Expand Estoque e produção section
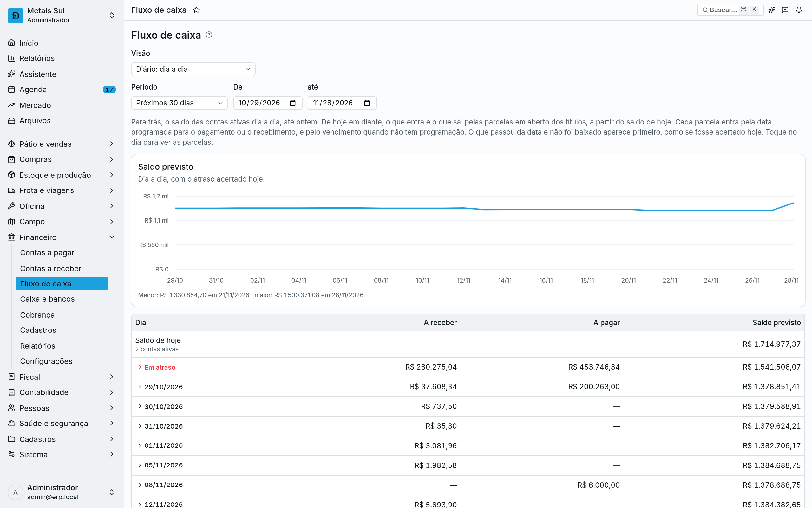 coord(62,175)
